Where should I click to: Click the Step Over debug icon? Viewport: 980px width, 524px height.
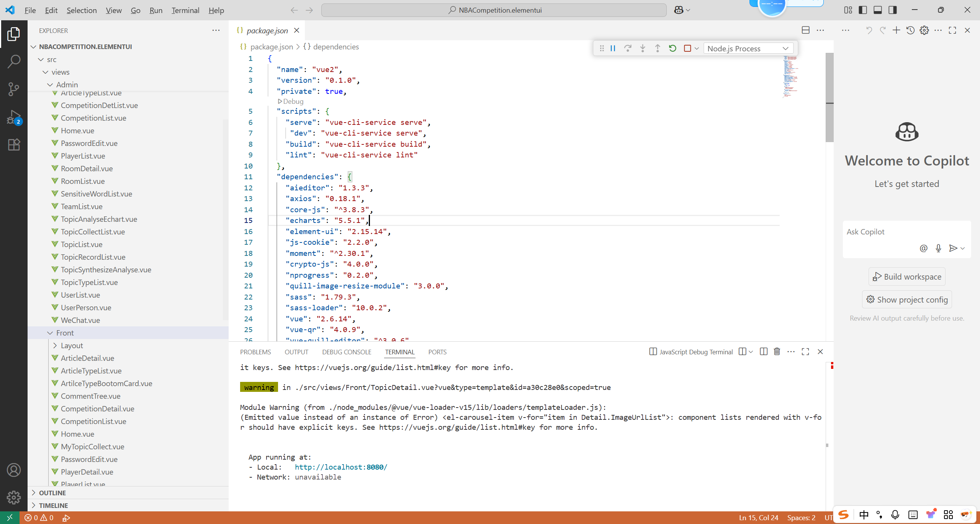point(628,48)
